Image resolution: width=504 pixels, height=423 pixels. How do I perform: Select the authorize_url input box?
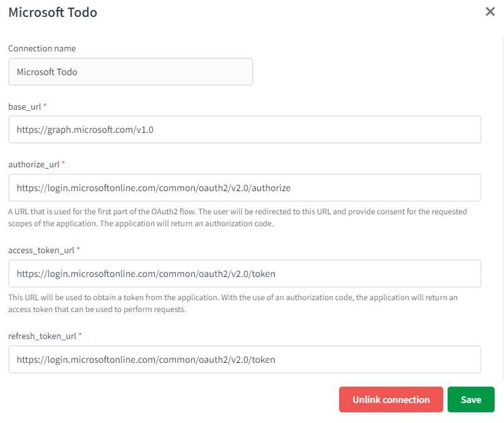pos(244,188)
